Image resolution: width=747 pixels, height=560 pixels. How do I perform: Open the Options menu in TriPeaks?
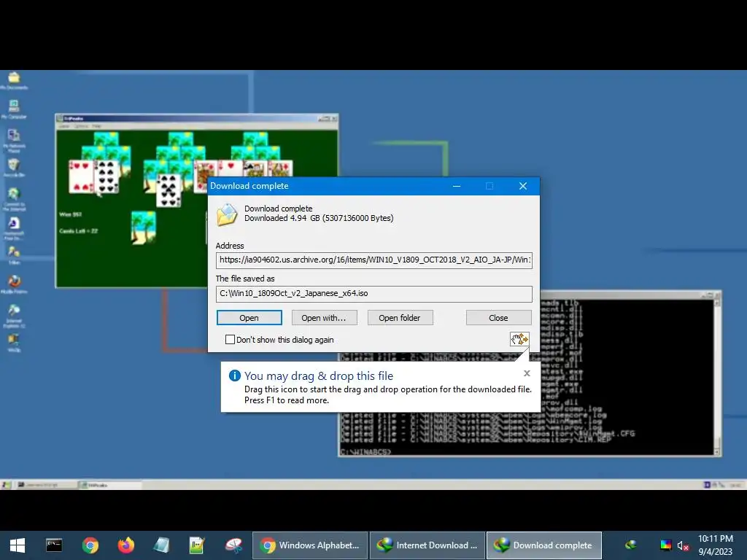[81, 126]
